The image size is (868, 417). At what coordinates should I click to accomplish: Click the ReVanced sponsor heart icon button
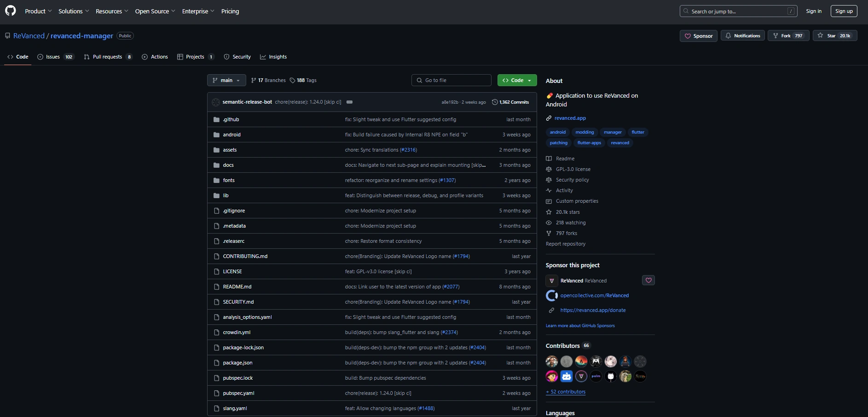(648, 280)
